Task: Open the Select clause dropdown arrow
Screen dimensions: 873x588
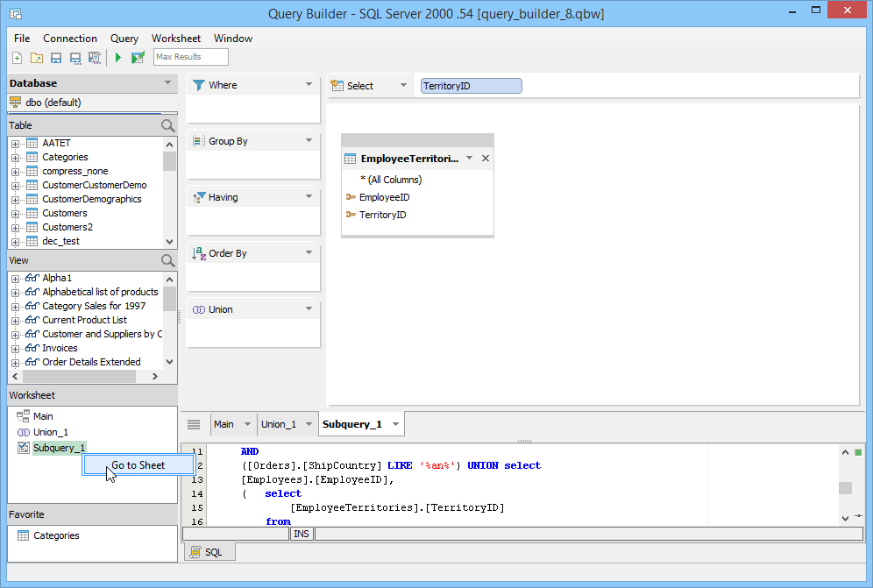Action: [x=404, y=86]
